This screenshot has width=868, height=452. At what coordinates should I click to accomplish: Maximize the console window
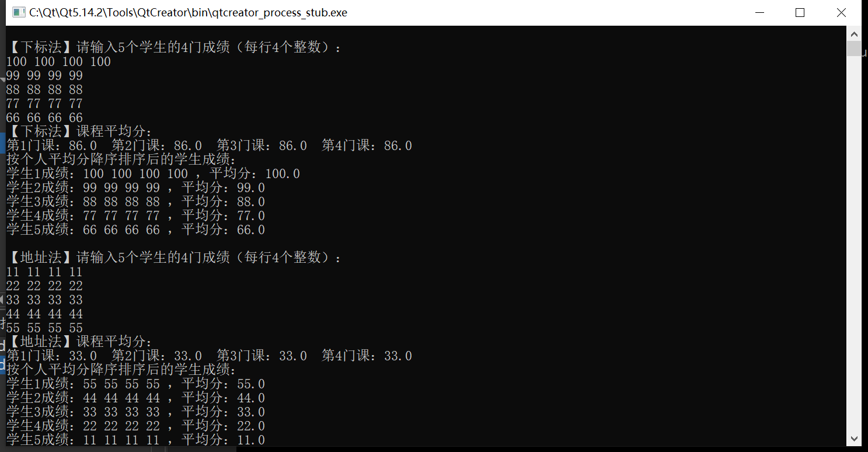[800, 12]
